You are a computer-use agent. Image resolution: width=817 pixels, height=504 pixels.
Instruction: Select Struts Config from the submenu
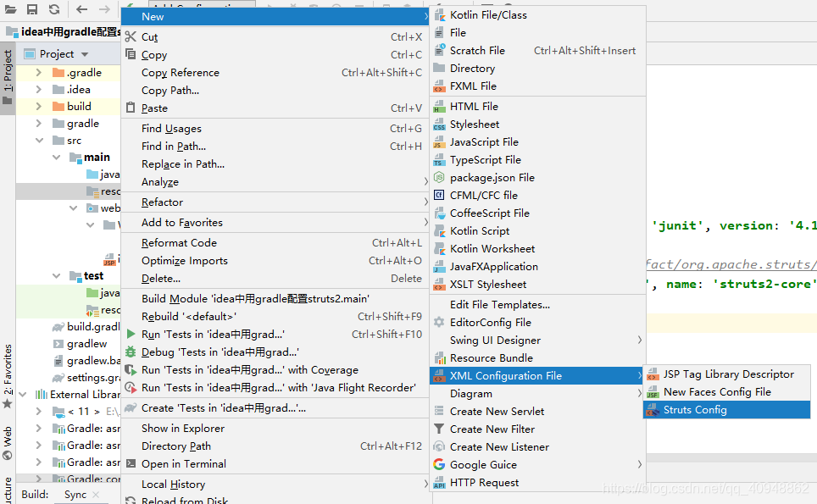pyautogui.click(x=727, y=410)
